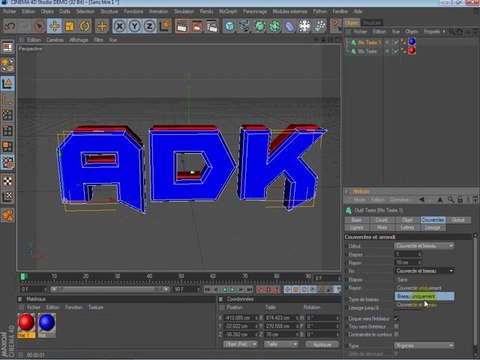Click the blue material tag on Mo Texte.1
The height and width of the screenshot is (360, 480).
(x=412, y=42)
